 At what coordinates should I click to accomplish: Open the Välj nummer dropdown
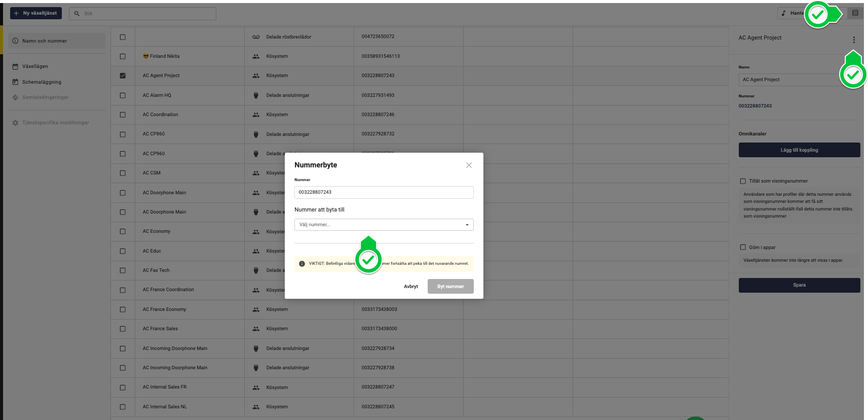(384, 225)
